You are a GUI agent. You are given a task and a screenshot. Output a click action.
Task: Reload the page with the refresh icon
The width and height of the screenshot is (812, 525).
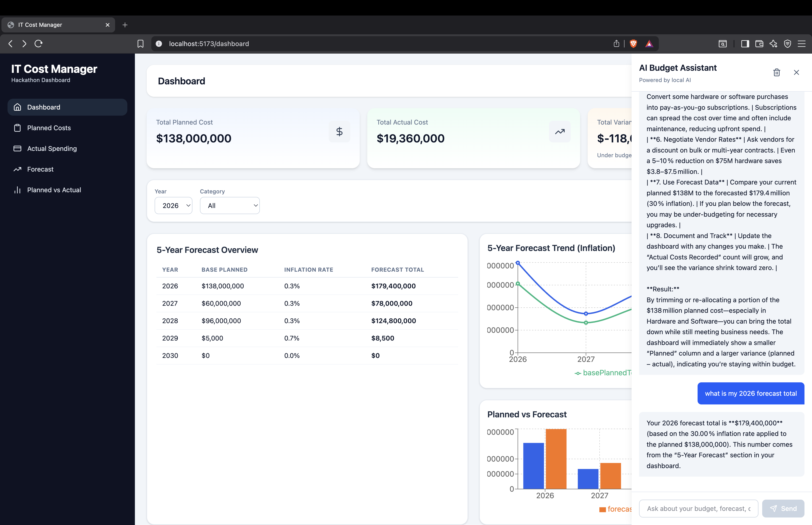coord(39,44)
